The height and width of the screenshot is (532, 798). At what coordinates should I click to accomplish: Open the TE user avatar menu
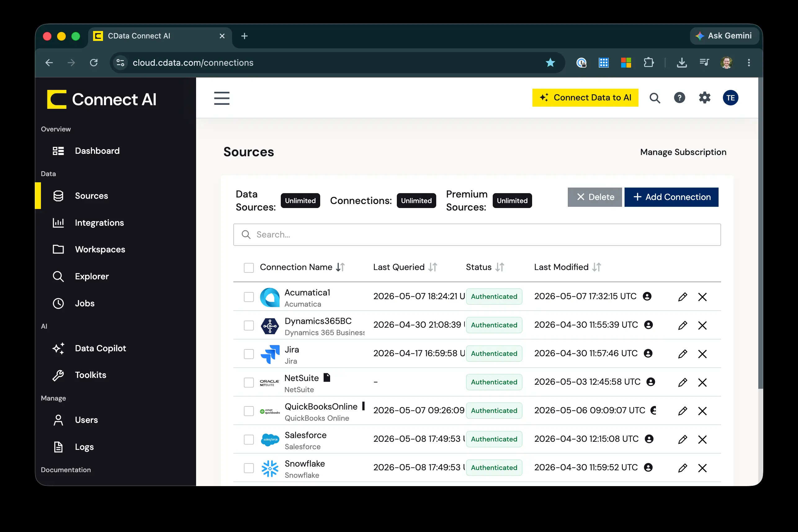(x=730, y=98)
